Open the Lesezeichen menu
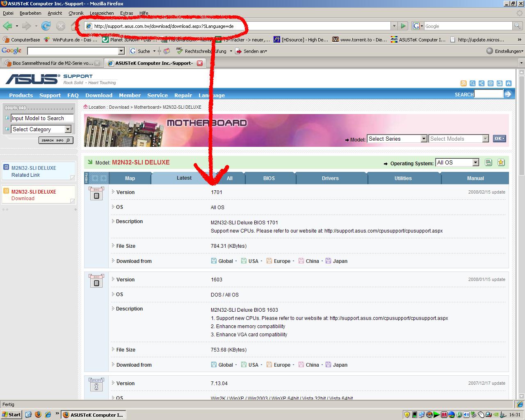 [102, 13]
